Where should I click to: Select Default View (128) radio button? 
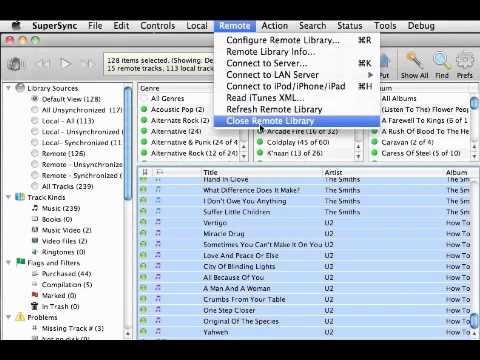(35, 99)
